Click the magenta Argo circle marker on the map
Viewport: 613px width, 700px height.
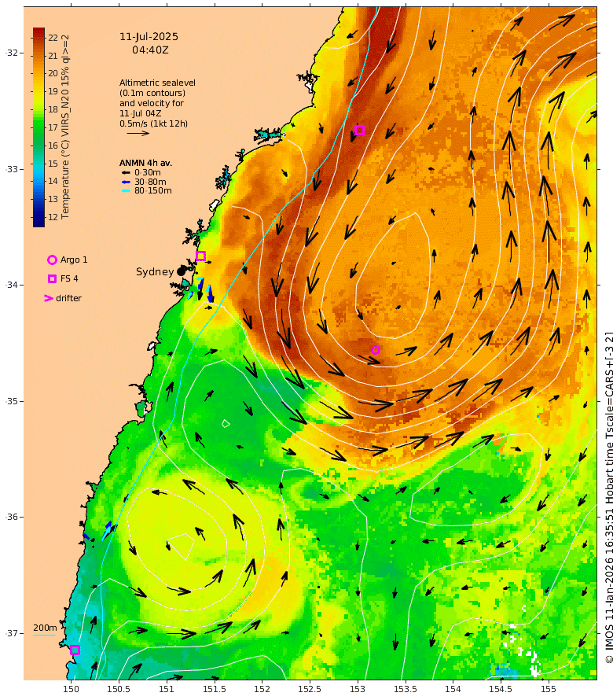(376, 350)
